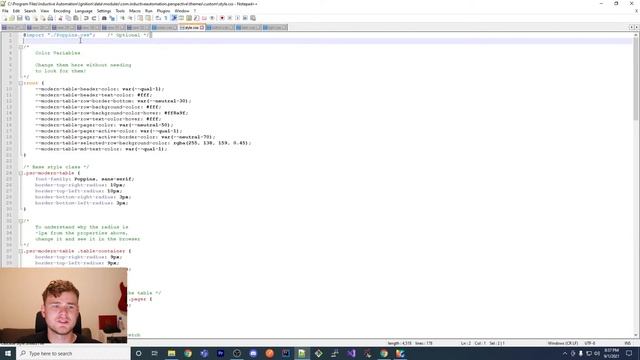The height and width of the screenshot is (360, 640).
Task: Click the Playback macro toolbar icon
Action: [x=237, y=18]
